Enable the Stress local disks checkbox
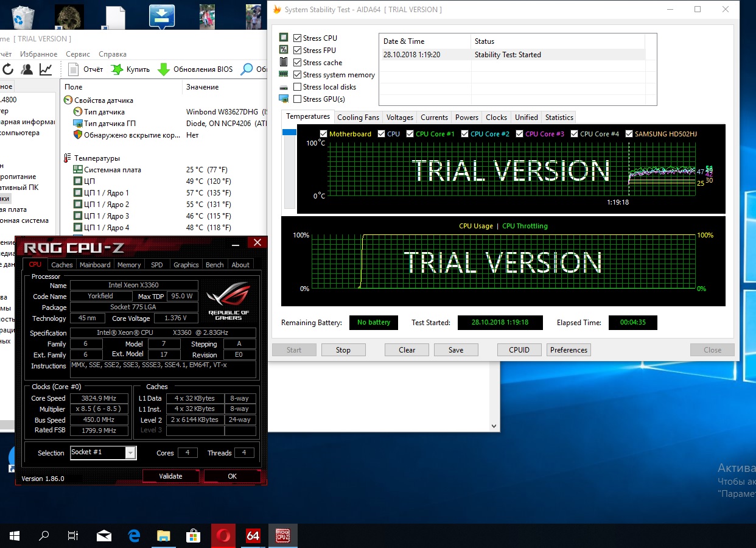 tap(297, 87)
